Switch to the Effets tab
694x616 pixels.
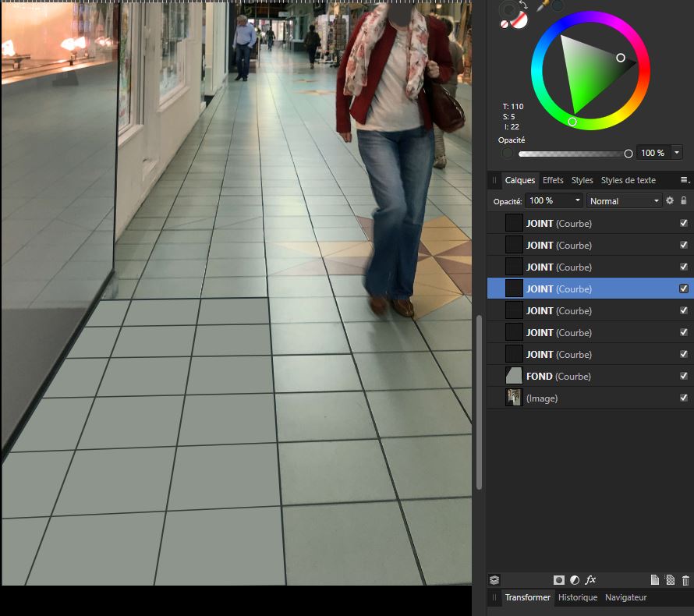click(553, 180)
